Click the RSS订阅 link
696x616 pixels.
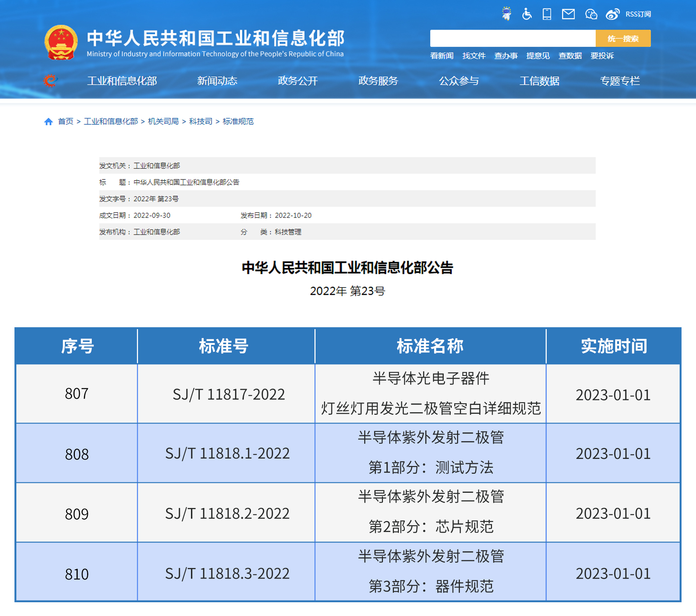[x=638, y=14]
